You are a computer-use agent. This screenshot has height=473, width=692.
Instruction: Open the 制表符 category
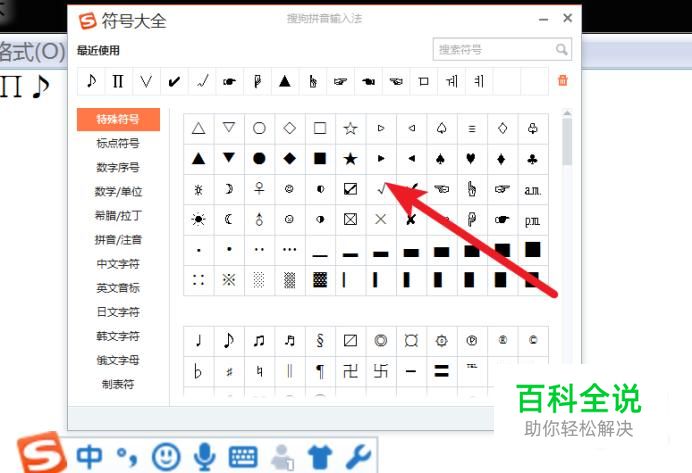point(118,384)
